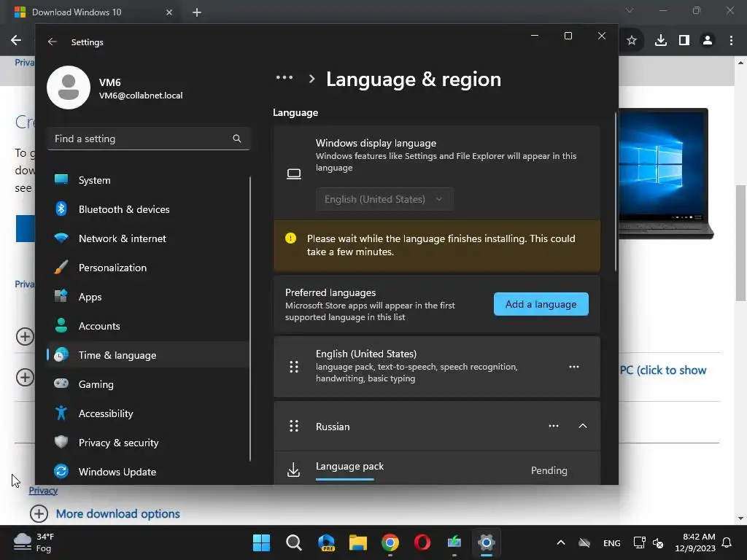Open Chrome profile icon
The image size is (747, 560).
tap(708, 41)
